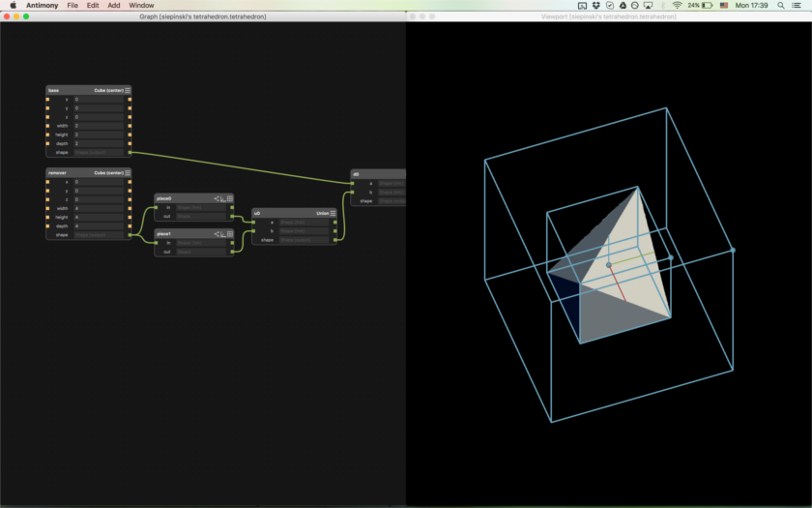Edit the remover node width value field

[x=99, y=208]
